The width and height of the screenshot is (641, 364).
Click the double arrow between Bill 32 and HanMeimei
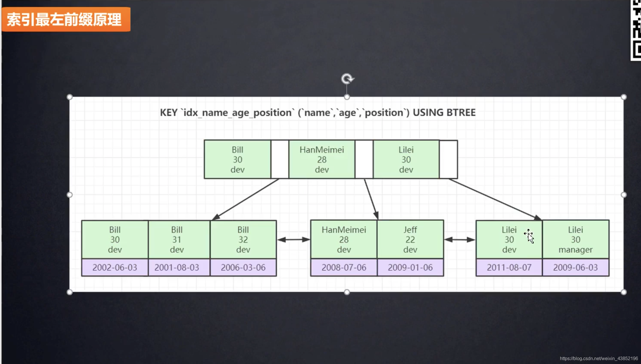pos(293,239)
